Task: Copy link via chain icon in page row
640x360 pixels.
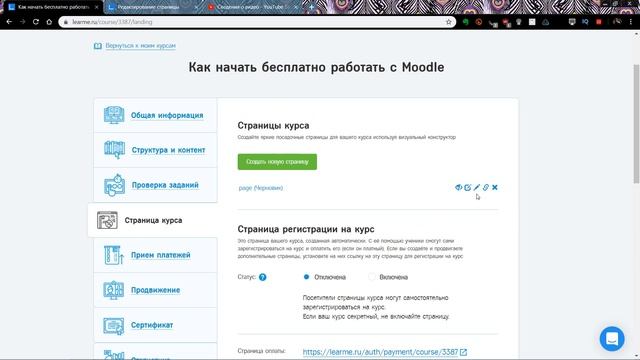Action: click(x=486, y=187)
